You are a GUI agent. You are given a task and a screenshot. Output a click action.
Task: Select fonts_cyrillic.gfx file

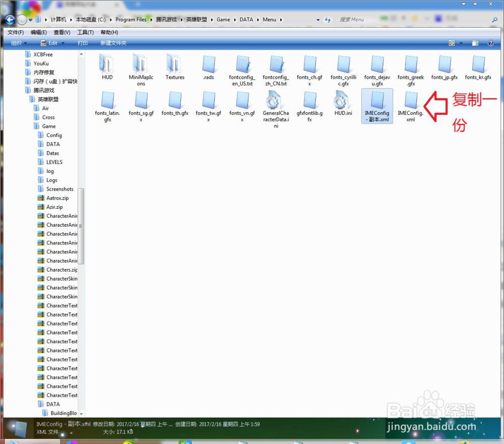point(343,70)
